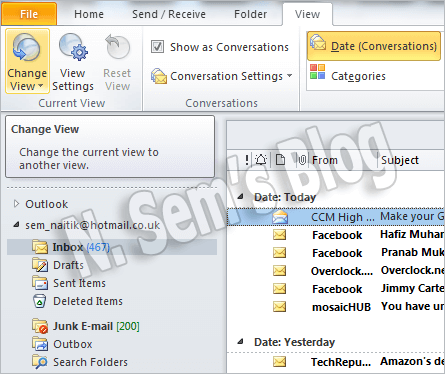
Task: Arrange by Date (Conversations)
Action: (374, 46)
